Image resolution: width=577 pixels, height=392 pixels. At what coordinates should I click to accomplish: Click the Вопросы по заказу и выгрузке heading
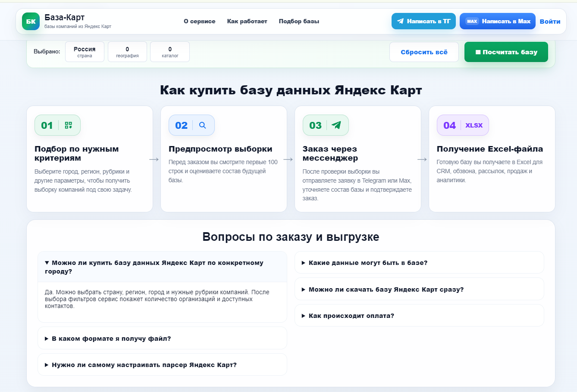pos(291,237)
